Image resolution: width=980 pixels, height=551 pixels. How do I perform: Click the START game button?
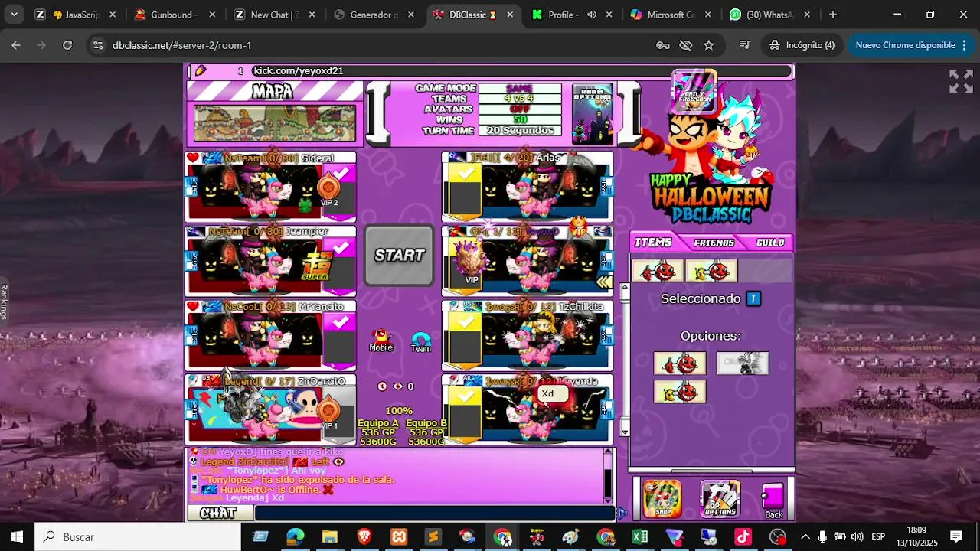[x=398, y=256]
